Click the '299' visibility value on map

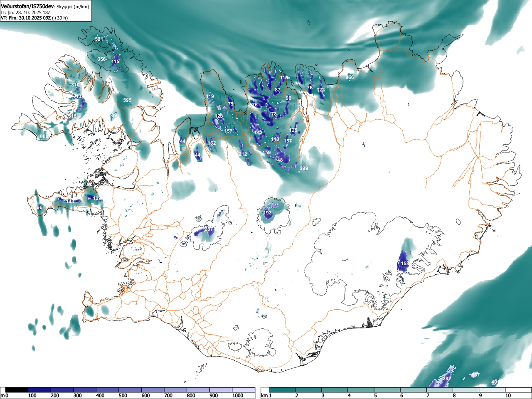click(304, 168)
